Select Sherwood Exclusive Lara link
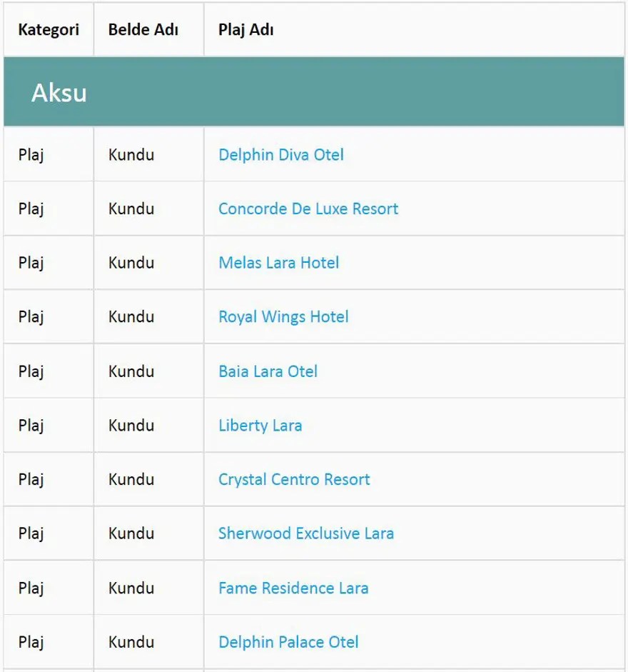Image resolution: width=628 pixels, height=672 pixels. click(x=305, y=533)
